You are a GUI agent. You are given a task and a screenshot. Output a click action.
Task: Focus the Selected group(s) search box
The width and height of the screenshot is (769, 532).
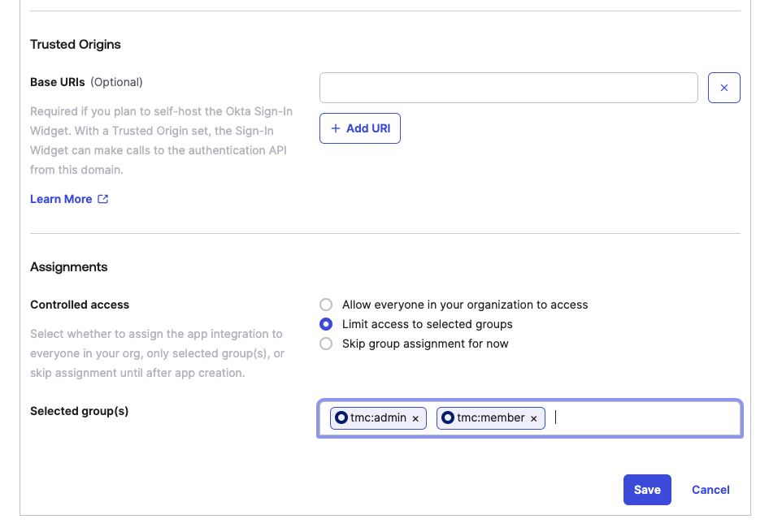tap(645, 418)
